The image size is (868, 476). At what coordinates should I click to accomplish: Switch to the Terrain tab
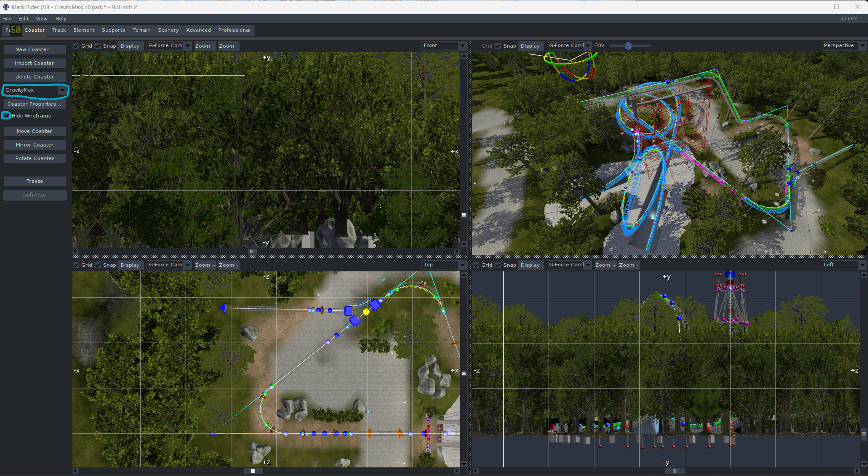142,30
